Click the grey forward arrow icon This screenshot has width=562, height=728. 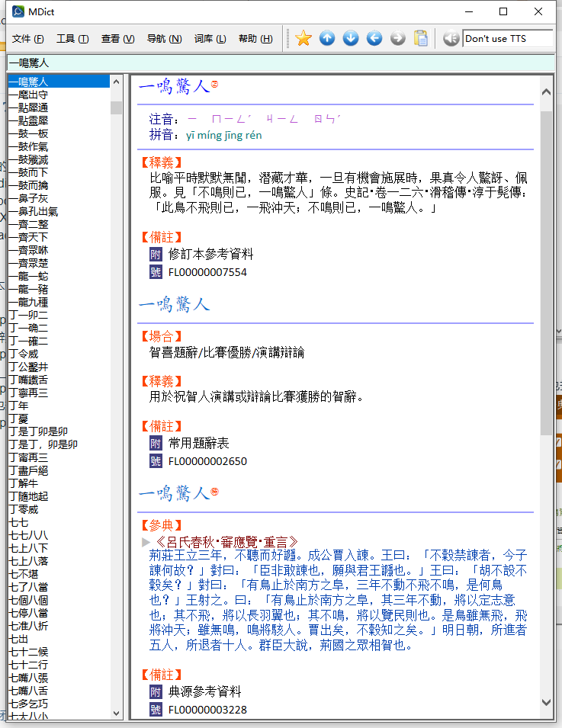click(398, 38)
